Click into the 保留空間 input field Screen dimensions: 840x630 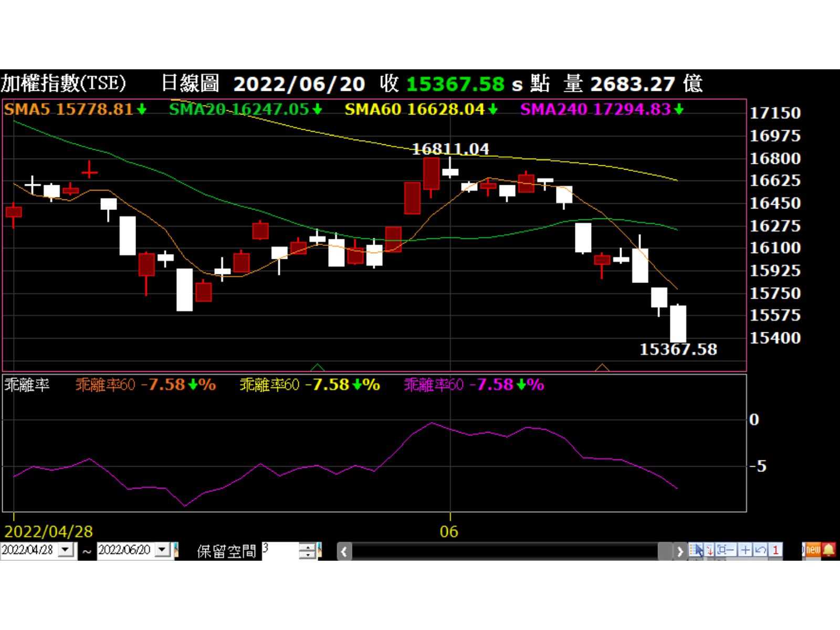point(280,550)
